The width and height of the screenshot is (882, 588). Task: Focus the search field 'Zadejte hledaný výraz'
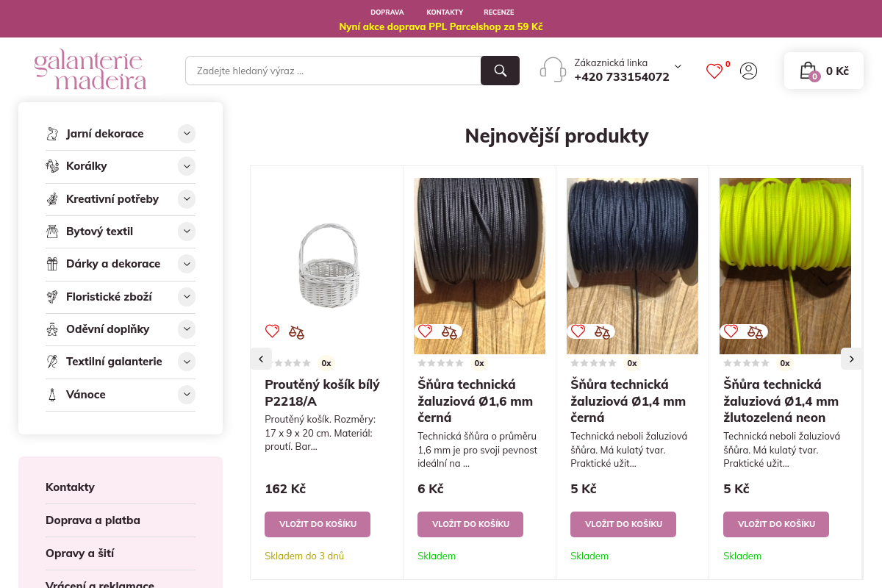point(333,71)
